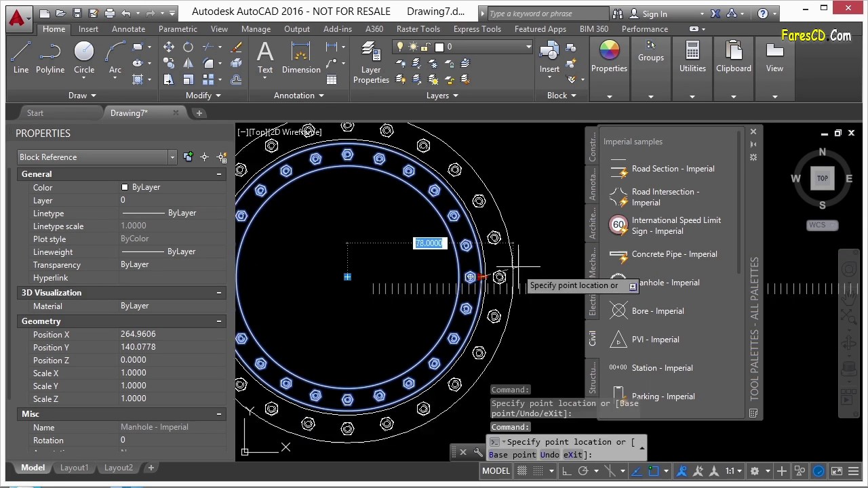This screenshot has width=868, height=488.
Task: Select the Line draw tool
Action: (21, 58)
